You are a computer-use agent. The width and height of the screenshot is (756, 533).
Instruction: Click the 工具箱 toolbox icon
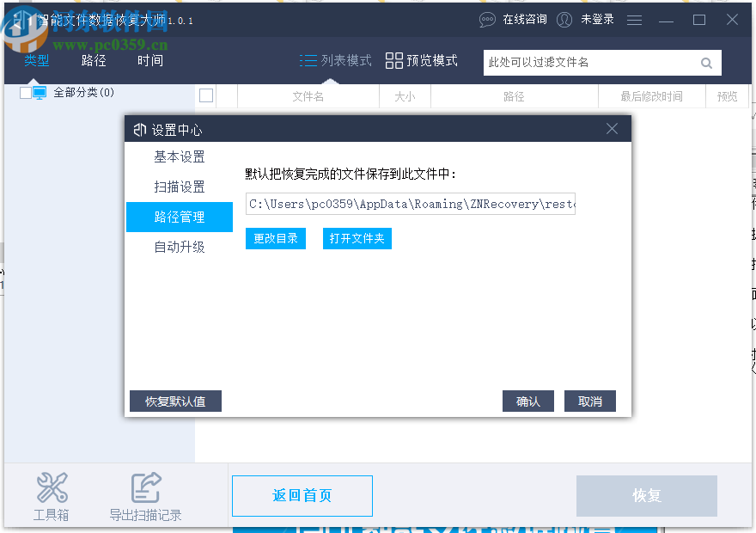point(52,487)
